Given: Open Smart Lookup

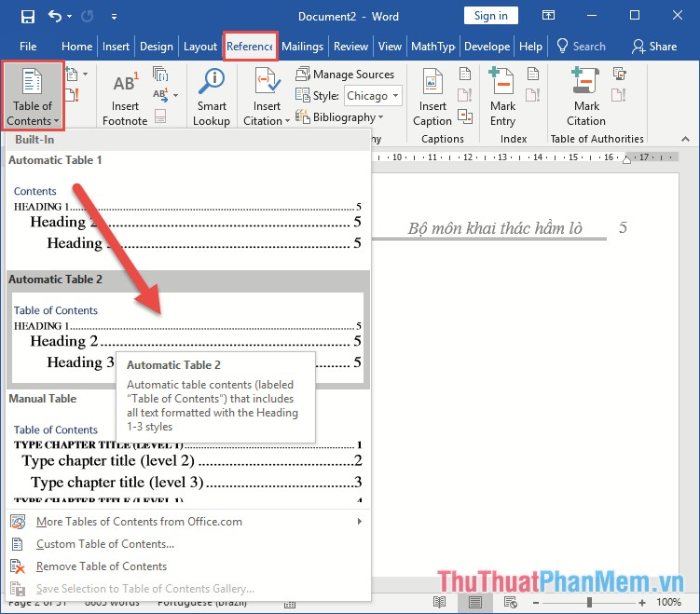Looking at the screenshot, I should pos(212,97).
